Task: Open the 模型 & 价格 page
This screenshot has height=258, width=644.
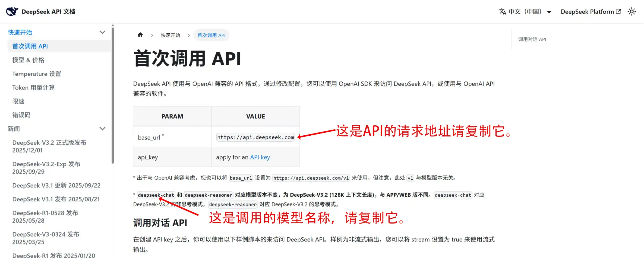Action: pyautogui.click(x=28, y=60)
